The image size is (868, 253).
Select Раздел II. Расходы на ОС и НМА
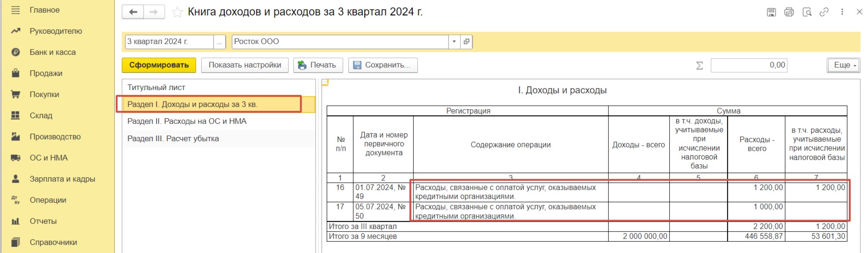(x=187, y=121)
